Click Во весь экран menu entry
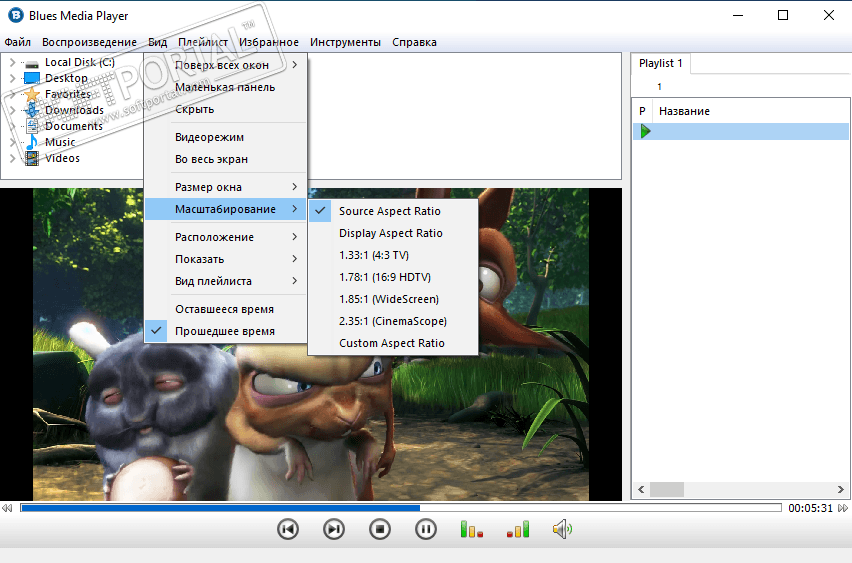Image resolution: width=852 pixels, height=563 pixels. click(x=225, y=159)
